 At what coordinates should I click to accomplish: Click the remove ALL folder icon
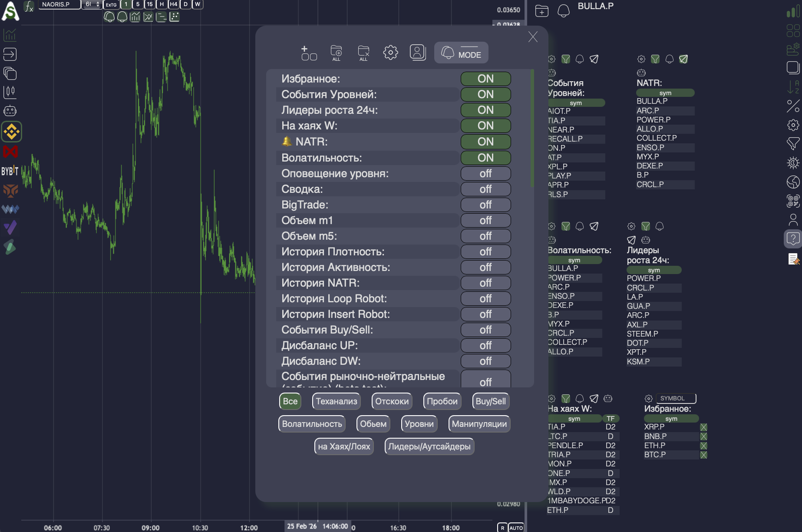coord(363,53)
